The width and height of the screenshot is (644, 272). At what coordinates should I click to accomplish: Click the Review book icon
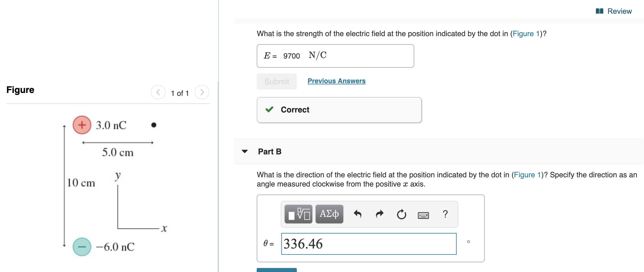599,11
